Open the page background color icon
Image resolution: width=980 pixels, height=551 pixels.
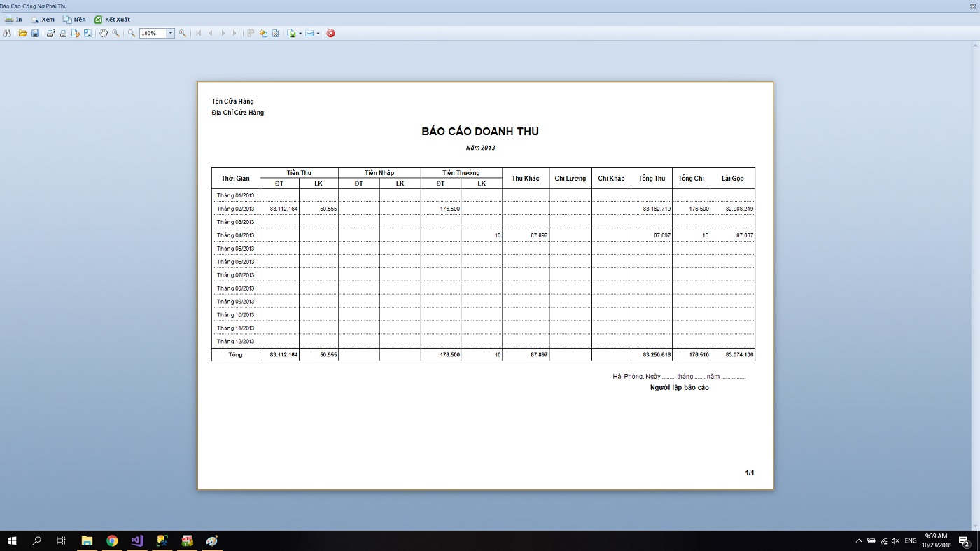264,33
